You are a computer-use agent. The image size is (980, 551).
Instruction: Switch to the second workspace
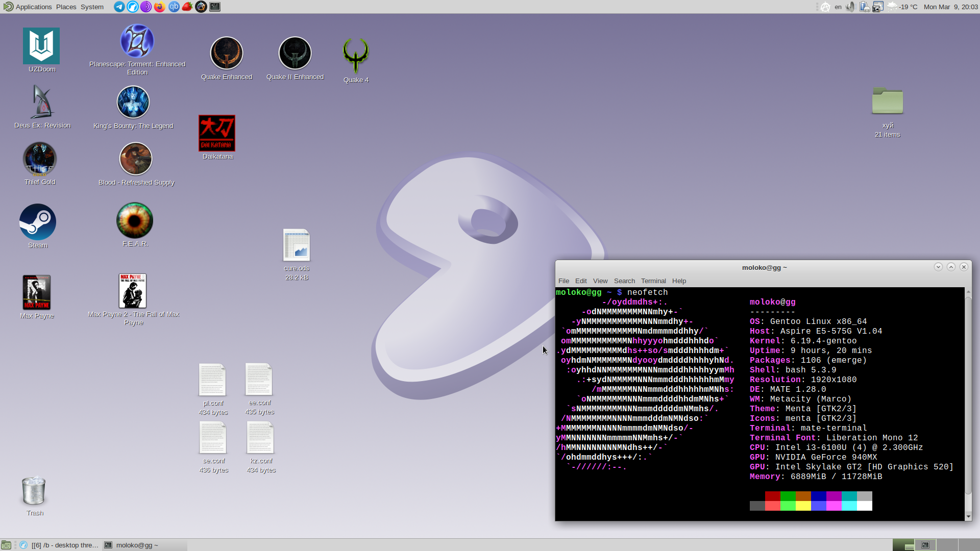[x=925, y=545]
